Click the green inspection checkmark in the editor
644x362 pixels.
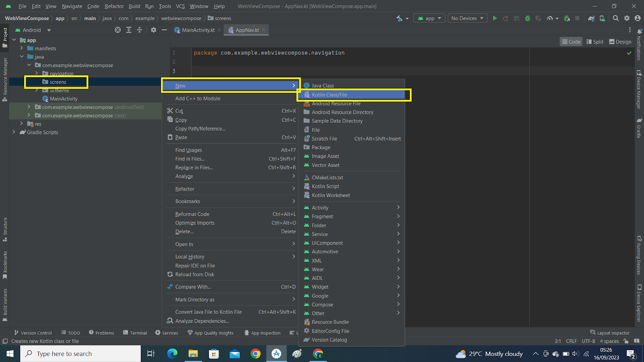click(x=629, y=53)
